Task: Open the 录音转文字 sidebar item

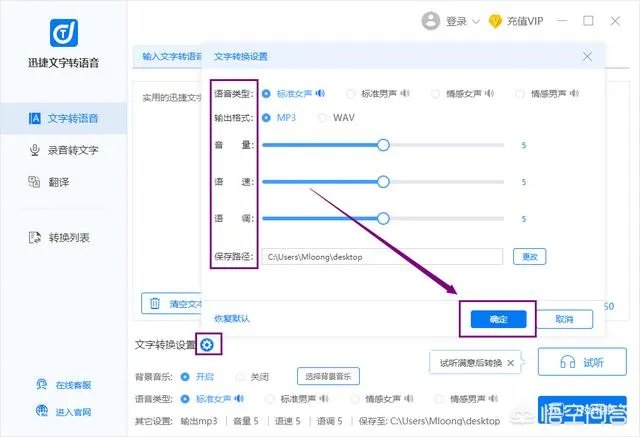Action: [64, 150]
